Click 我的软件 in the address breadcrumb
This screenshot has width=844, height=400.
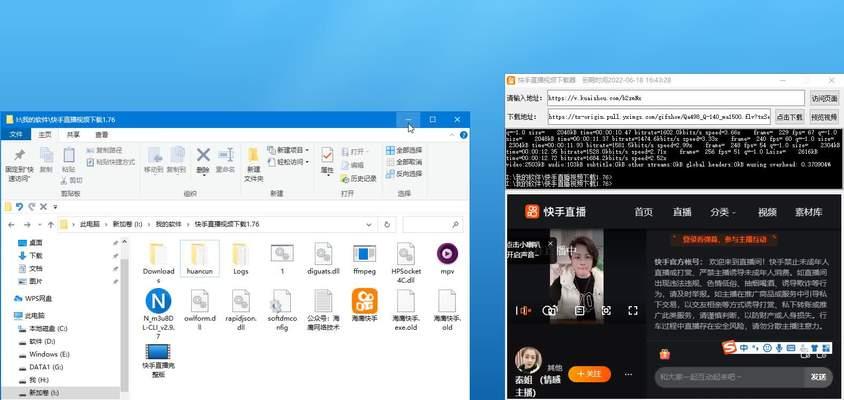[x=167, y=224]
